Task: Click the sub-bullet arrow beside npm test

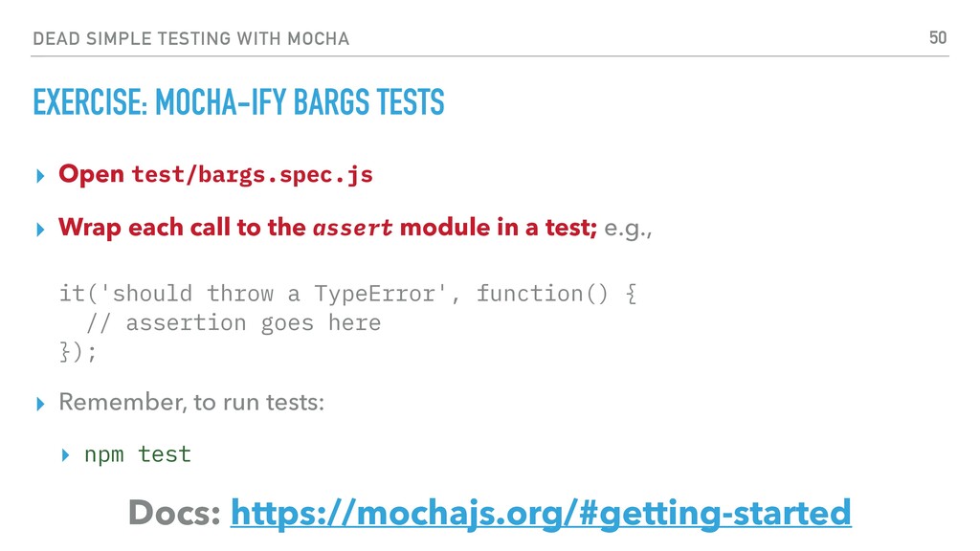Action: coord(66,454)
